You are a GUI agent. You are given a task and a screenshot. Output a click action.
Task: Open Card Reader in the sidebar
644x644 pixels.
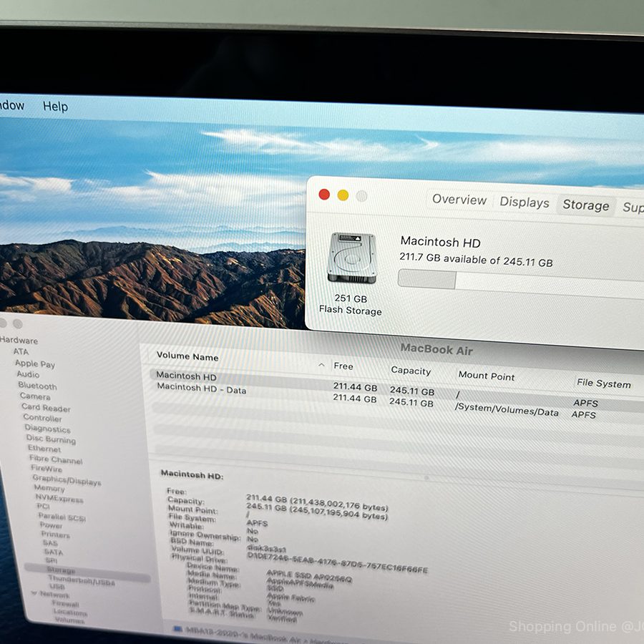click(46, 408)
